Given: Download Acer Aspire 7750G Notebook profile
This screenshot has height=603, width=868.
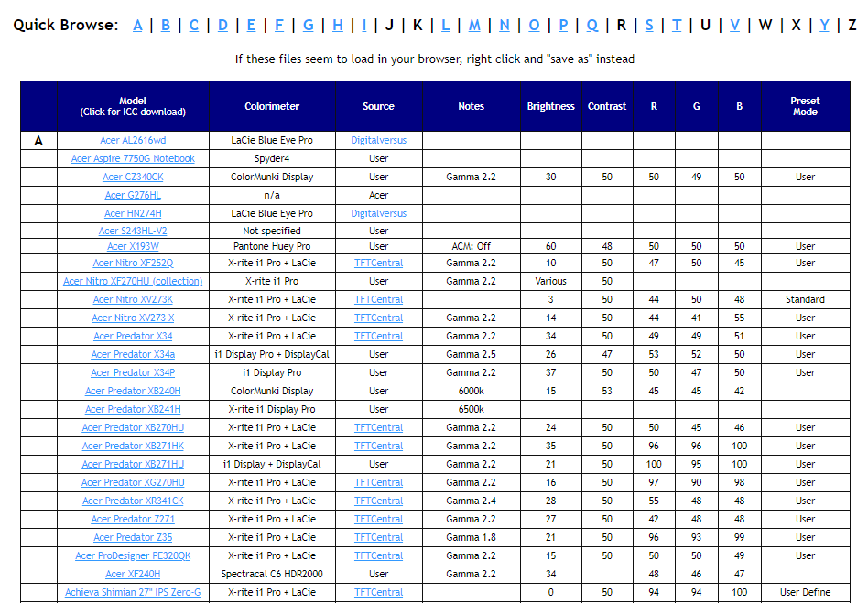Looking at the screenshot, I should coord(133,159).
